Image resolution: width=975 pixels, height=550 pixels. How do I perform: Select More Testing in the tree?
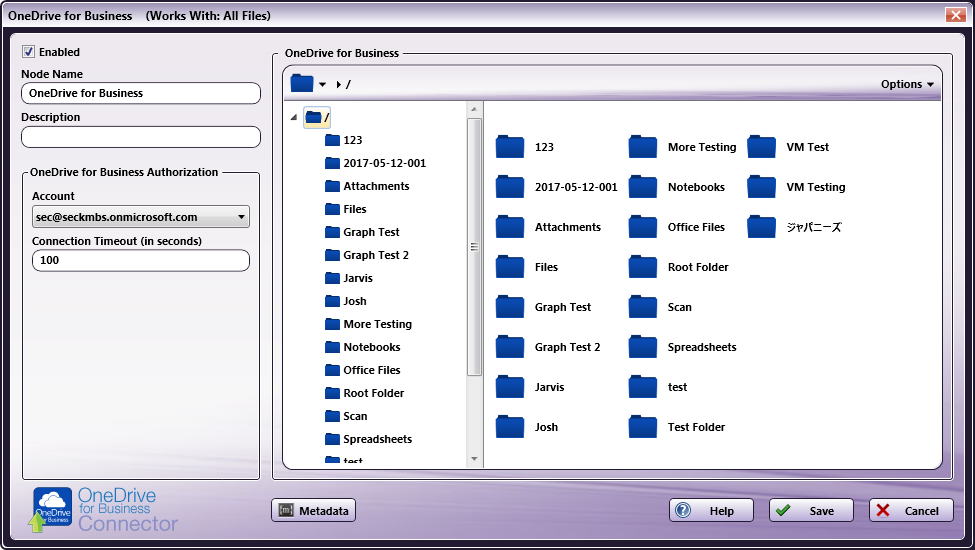click(369, 324)
